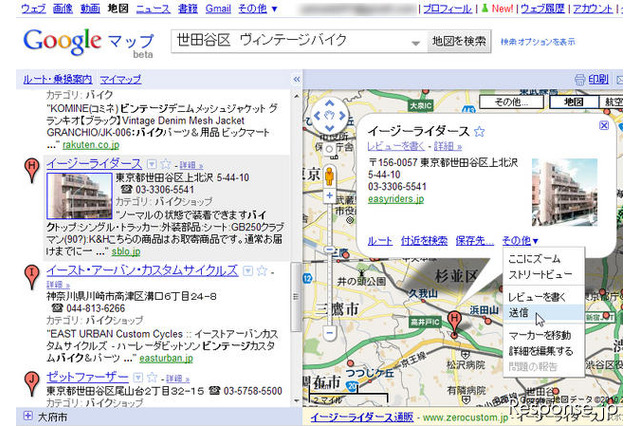Close the イージーライダース info window
640x426 pixels.
tap(604, 125)
